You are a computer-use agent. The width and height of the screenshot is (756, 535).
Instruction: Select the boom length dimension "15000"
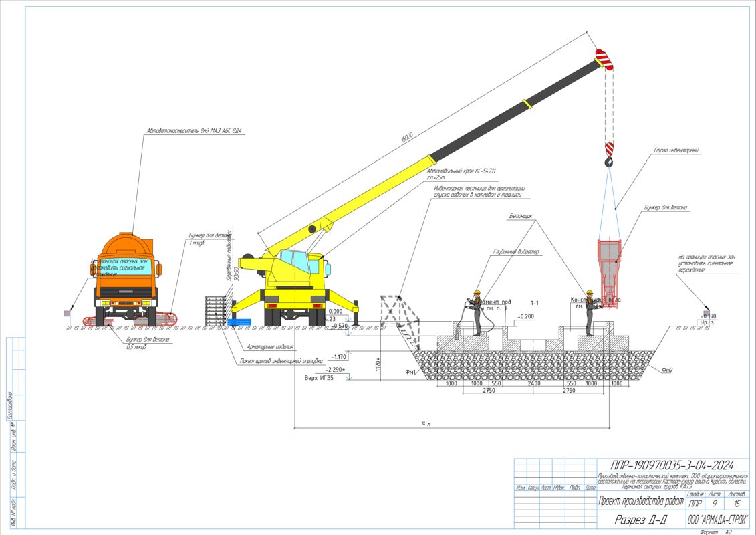[x=407, y=137]
